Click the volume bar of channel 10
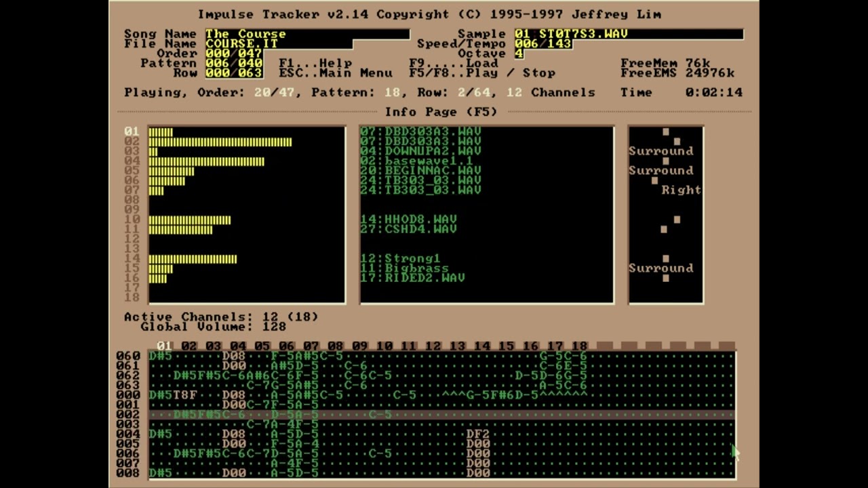This screenshot has height=488, width=868. point(190,220)
